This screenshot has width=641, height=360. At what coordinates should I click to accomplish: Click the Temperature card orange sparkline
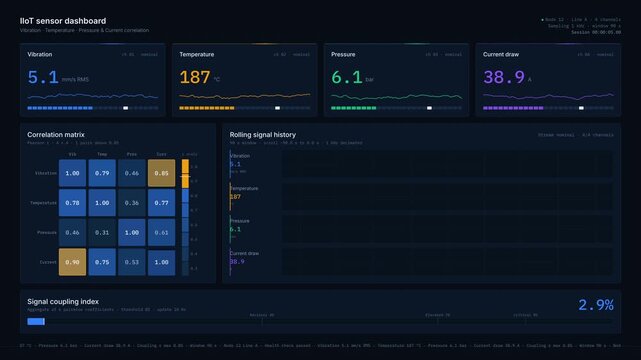(x=244, y=96)
